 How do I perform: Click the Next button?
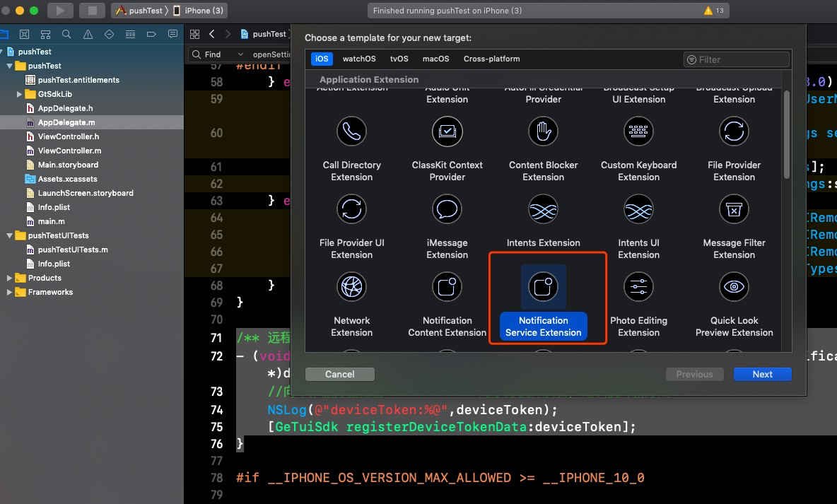click(762, 375)
